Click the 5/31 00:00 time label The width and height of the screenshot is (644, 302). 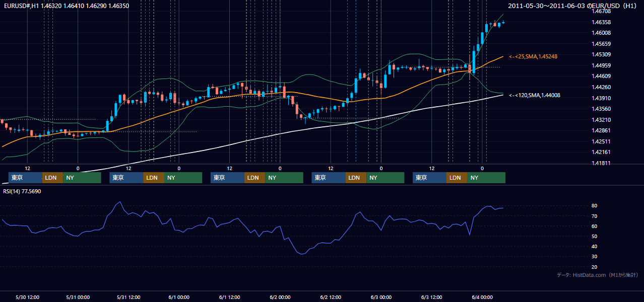[78, 297]
